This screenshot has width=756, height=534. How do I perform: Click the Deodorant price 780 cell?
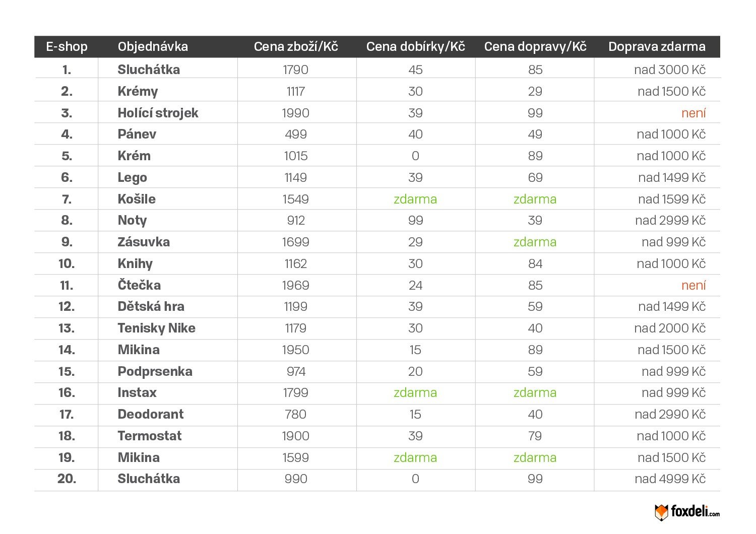296,414
